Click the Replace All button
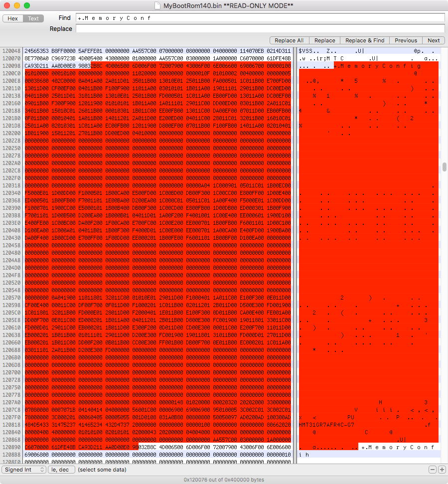448x484 pixels. pos(289,40)
